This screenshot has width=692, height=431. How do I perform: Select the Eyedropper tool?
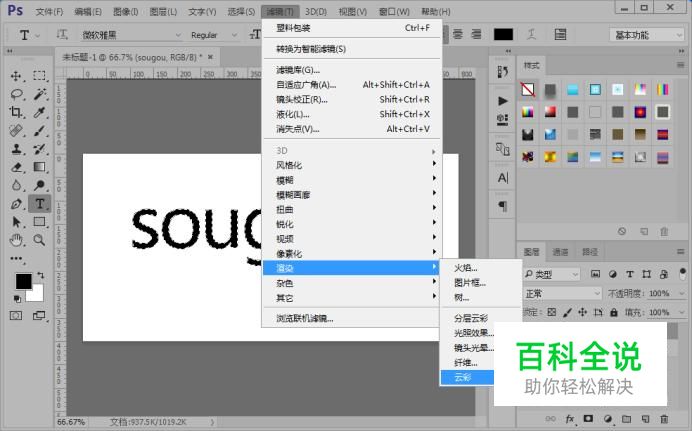click(39, 112)
